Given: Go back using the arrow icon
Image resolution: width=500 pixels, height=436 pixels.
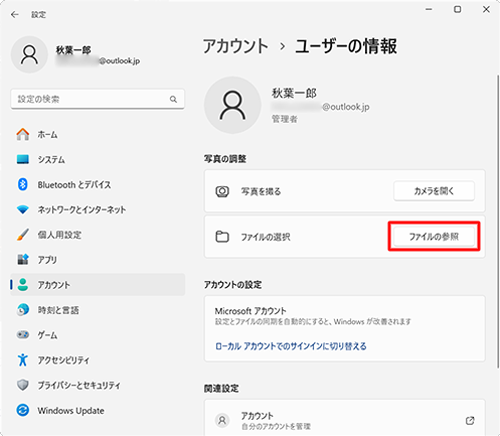Looking at the screenshot, I should point(15,15).
